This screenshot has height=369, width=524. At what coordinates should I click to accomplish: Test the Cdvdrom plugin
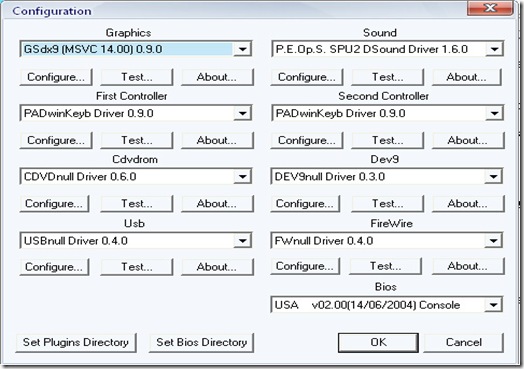[137, 204]
